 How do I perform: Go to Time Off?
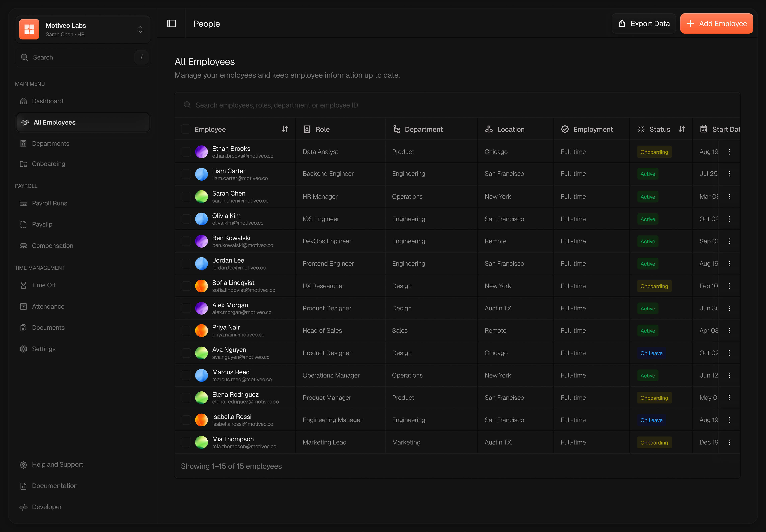(x=83, y=285)
